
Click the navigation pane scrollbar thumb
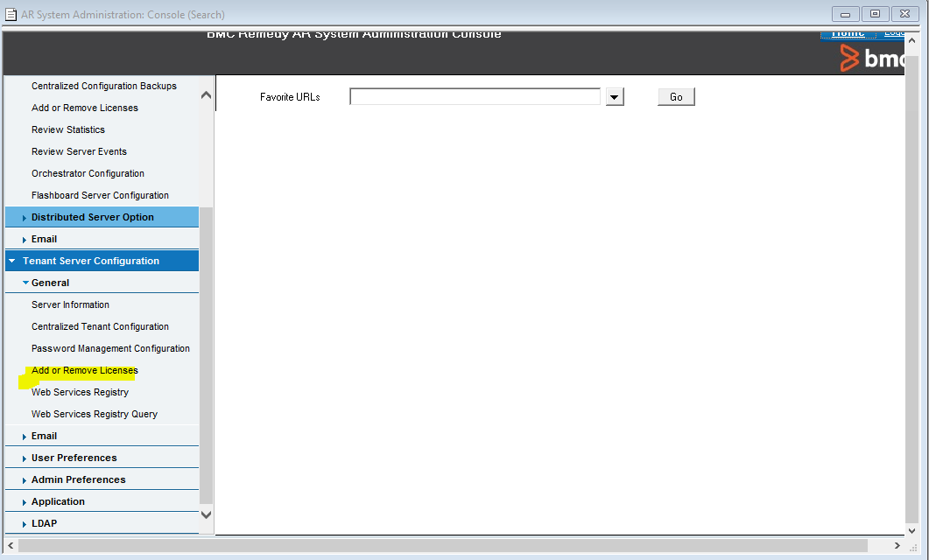(206, 355)
